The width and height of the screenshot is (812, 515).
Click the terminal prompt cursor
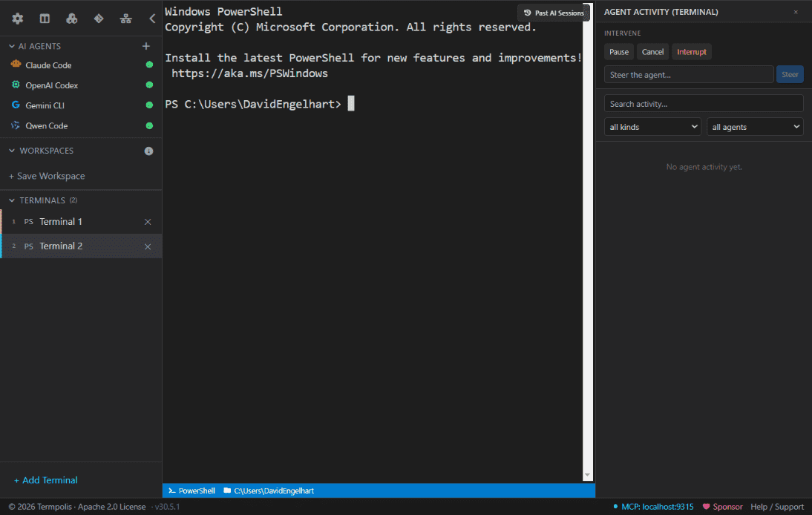351,103
